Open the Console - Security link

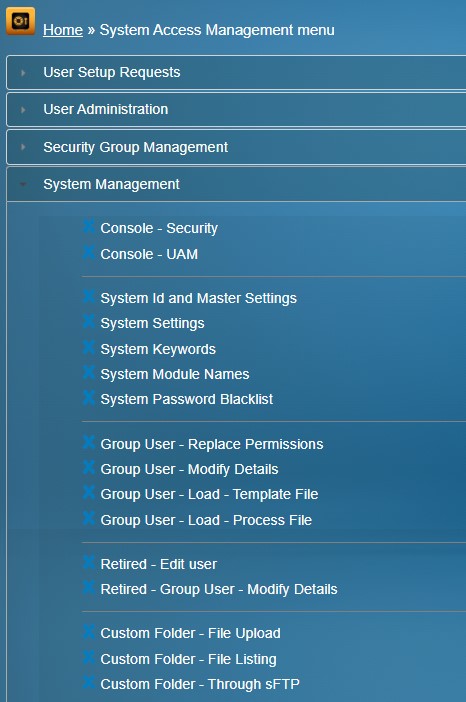coord(159,228)
